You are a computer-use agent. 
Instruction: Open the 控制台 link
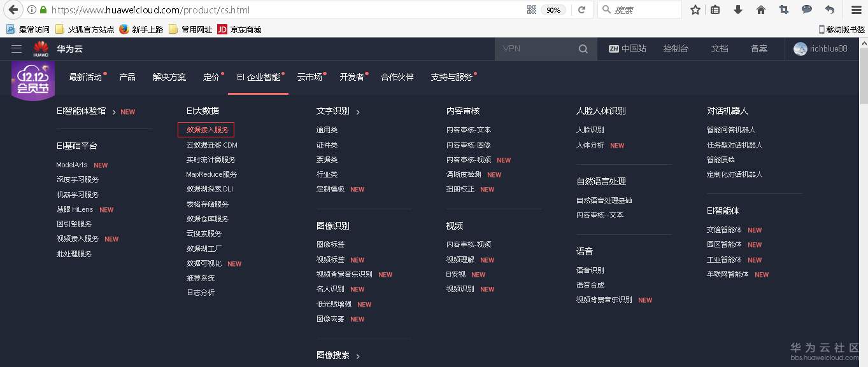(676, 49)
